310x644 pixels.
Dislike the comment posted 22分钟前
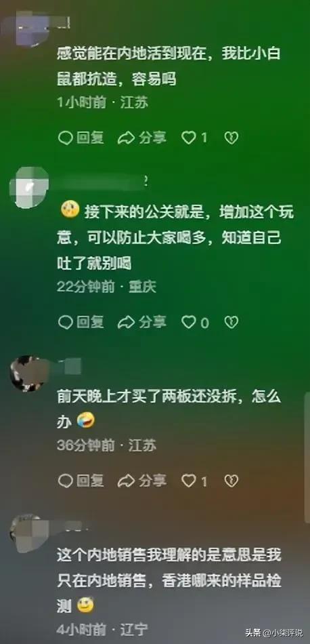tap(231, 322)
